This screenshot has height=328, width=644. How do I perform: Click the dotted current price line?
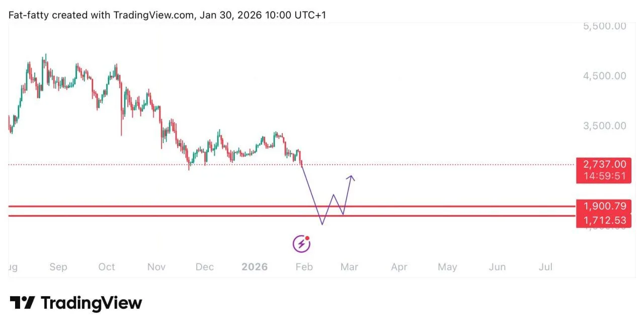click(151, 165)
